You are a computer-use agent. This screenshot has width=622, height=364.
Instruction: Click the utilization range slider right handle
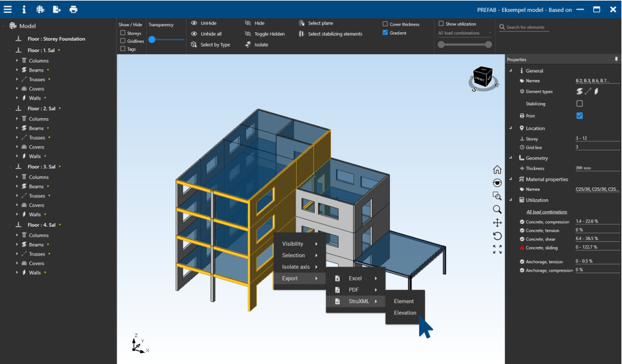click(x=489, y=45)
